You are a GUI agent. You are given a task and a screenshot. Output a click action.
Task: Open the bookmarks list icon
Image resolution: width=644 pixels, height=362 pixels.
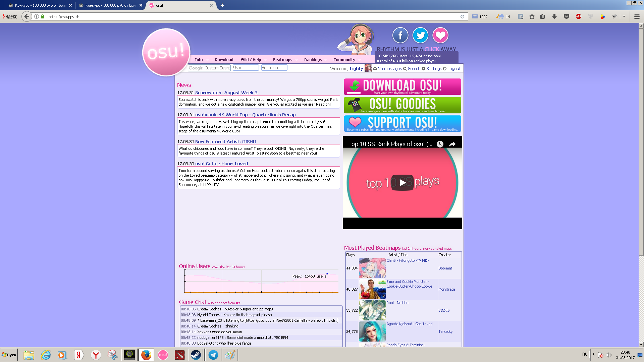[x=542, y=16]
